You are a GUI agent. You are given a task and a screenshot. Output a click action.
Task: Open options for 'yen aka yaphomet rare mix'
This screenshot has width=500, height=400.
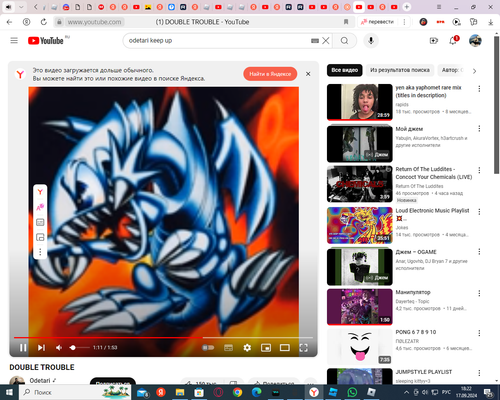pos(479,89)
